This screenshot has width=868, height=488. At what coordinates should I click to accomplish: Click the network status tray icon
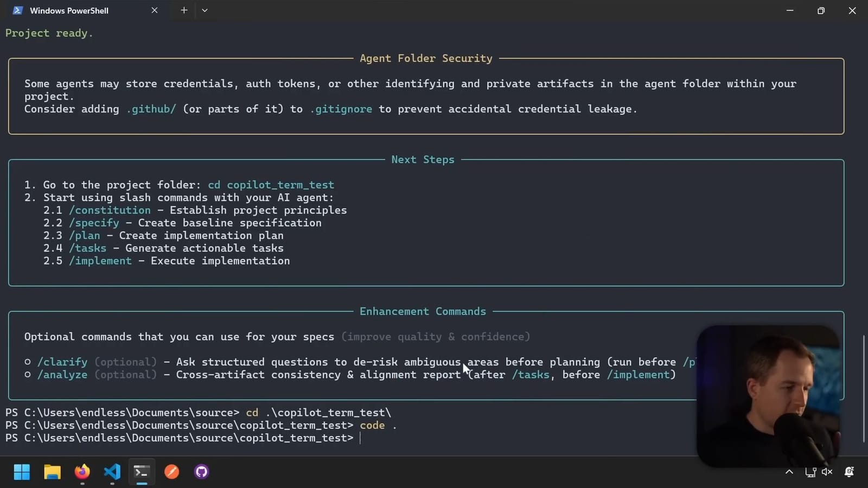click(812, 472)
